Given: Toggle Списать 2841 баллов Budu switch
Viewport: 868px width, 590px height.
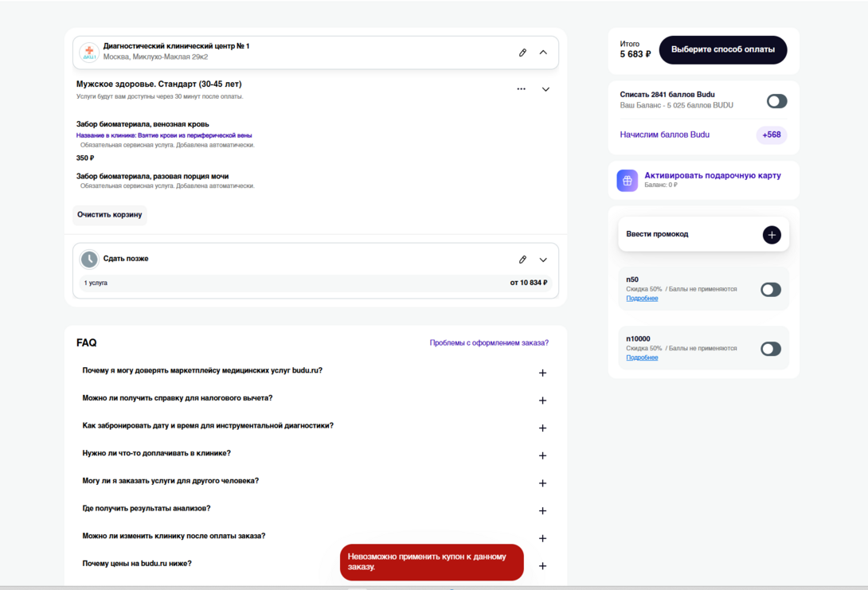Looking at the screenshot, I should point(776,101).
